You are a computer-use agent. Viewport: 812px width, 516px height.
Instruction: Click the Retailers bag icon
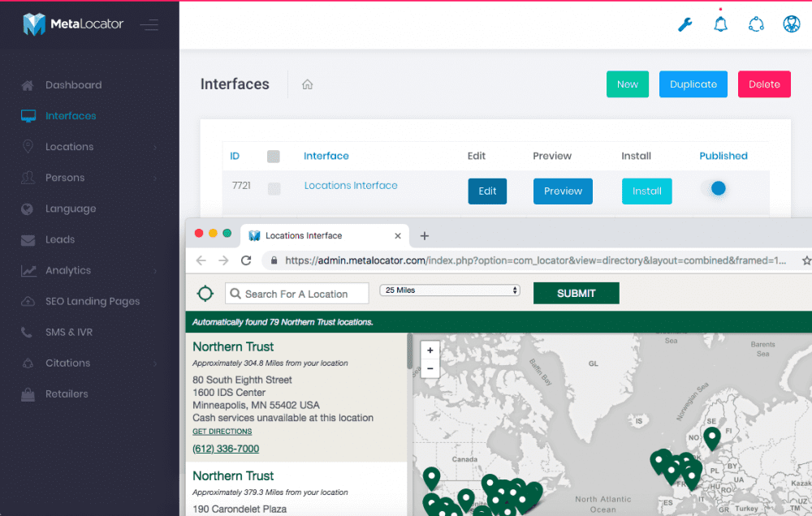tap(28, 394)
